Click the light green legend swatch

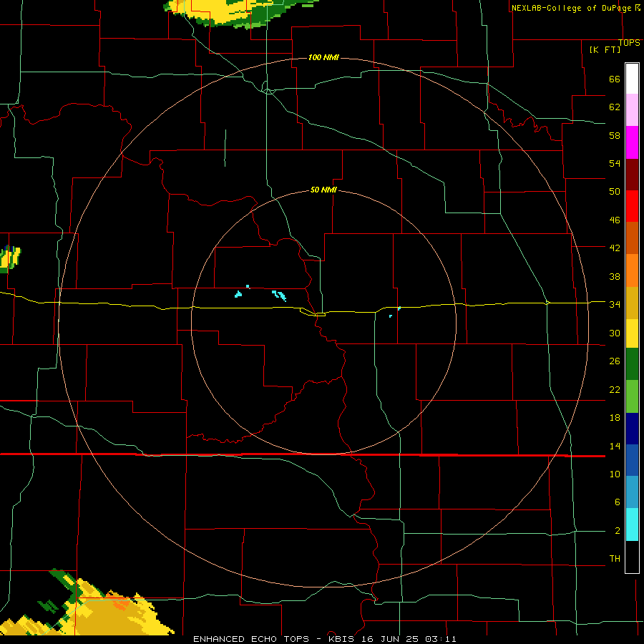(632, 396)
